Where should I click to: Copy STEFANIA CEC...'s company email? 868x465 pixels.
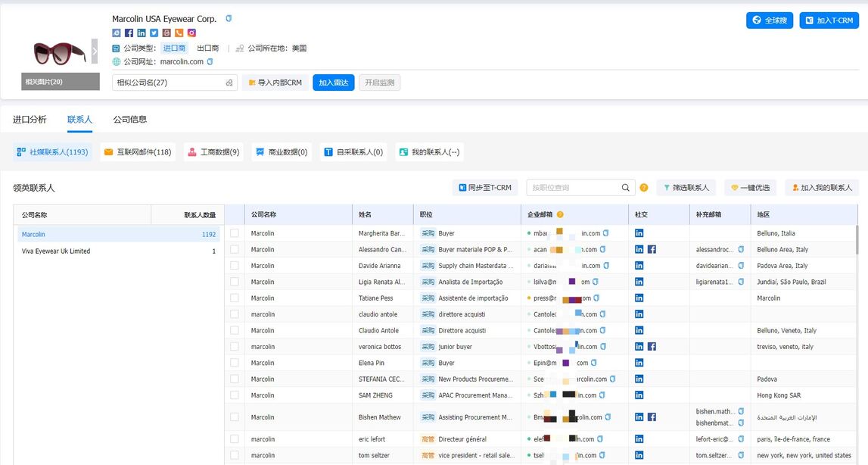(613, 379)
